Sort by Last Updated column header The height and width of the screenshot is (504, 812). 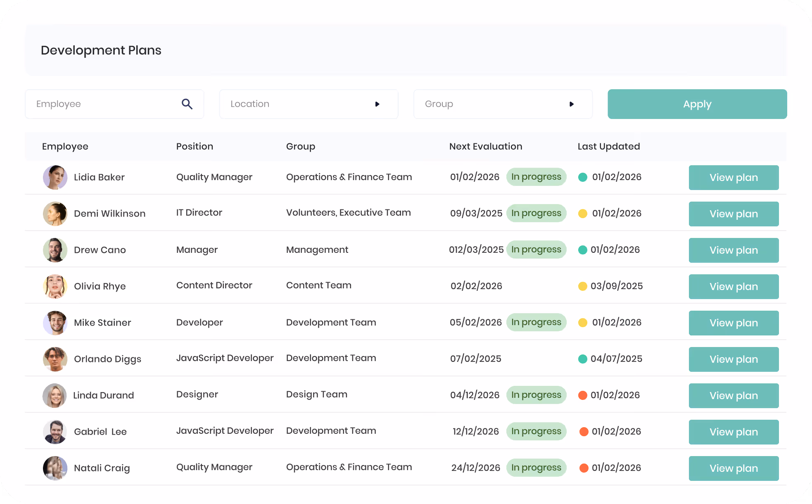609,146
